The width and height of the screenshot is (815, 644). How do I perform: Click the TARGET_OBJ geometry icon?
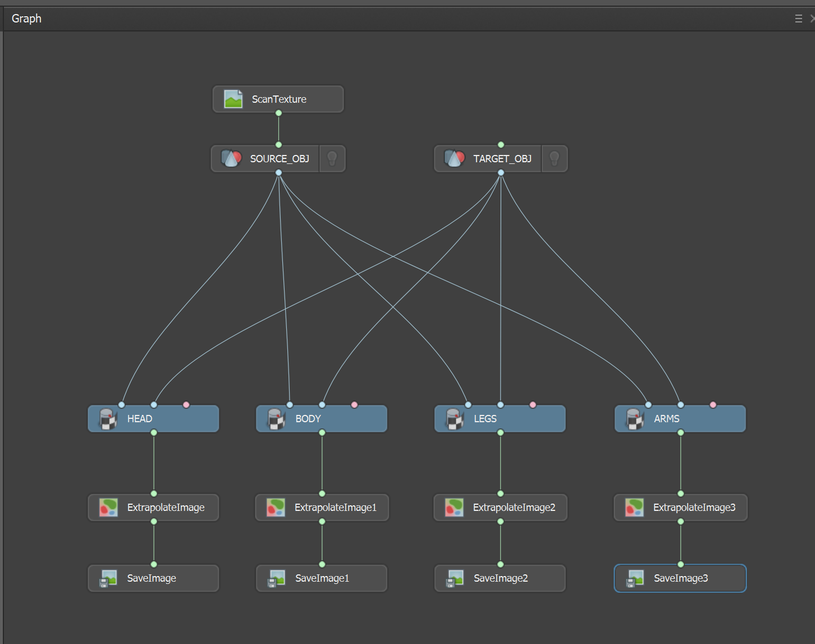(455, 159)
